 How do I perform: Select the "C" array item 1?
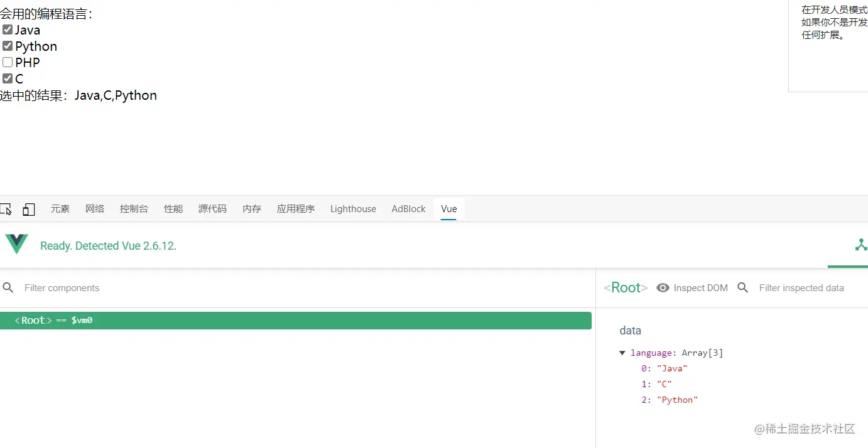pyautogui.click(x=656, y=384)
